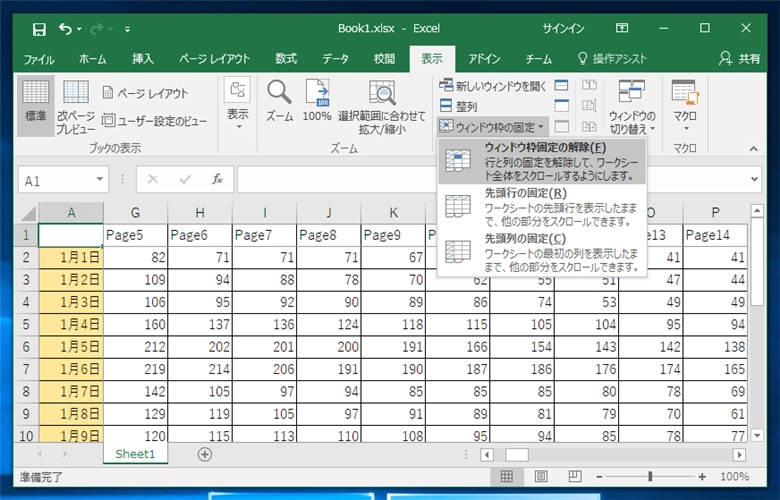Select the Sheet1 tab
780x500 pixels.
pyautogui.click(x=135, y=454)
